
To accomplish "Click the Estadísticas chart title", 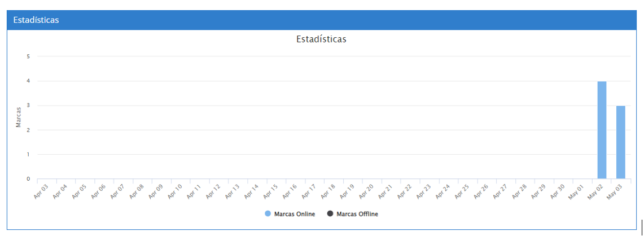I will (x=321, y=40).
